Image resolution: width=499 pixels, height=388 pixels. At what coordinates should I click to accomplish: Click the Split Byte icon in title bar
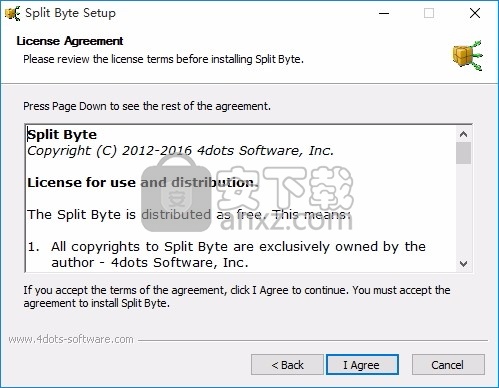coord(12,13)
